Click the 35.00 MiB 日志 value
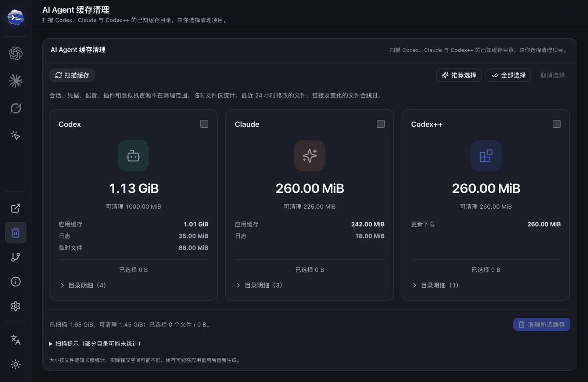This screenshot has height=382, width=588. pos(193,236)
